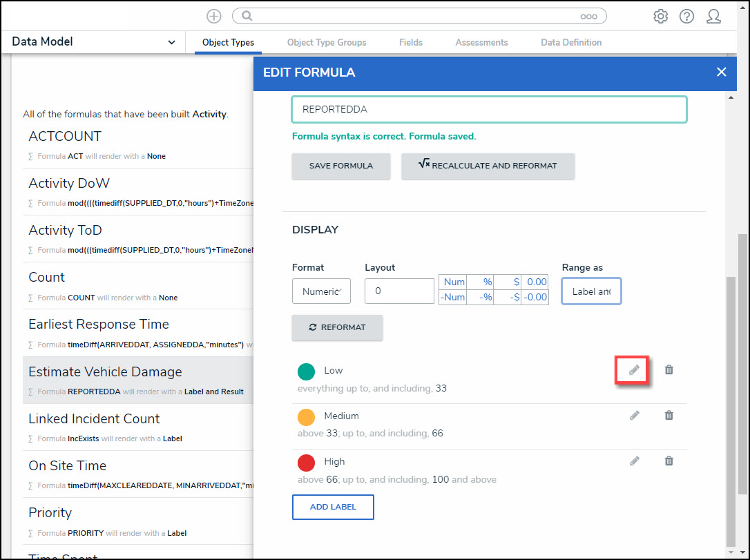The height and width of the screenshot is (560, 750).
Task: Open the Range as dropdown
Action: point(591,291)
